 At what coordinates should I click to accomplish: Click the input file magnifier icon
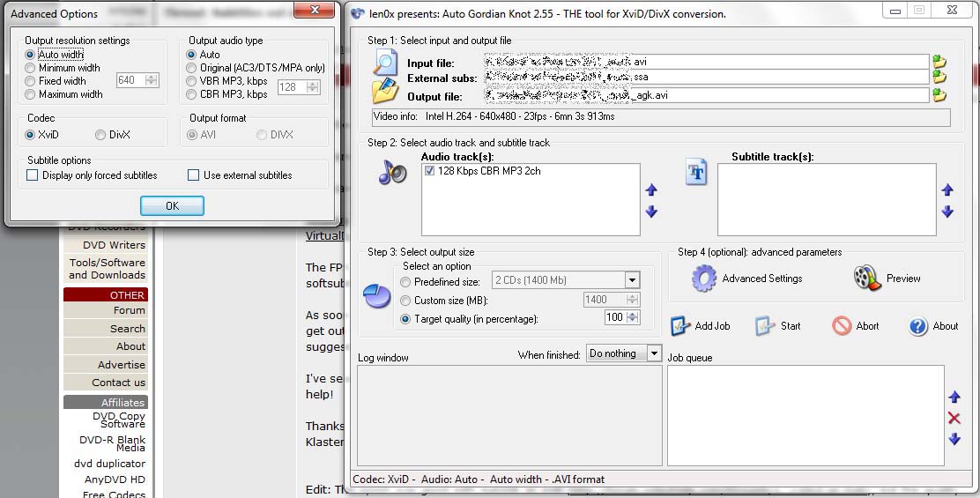click(x=386, y=62)
